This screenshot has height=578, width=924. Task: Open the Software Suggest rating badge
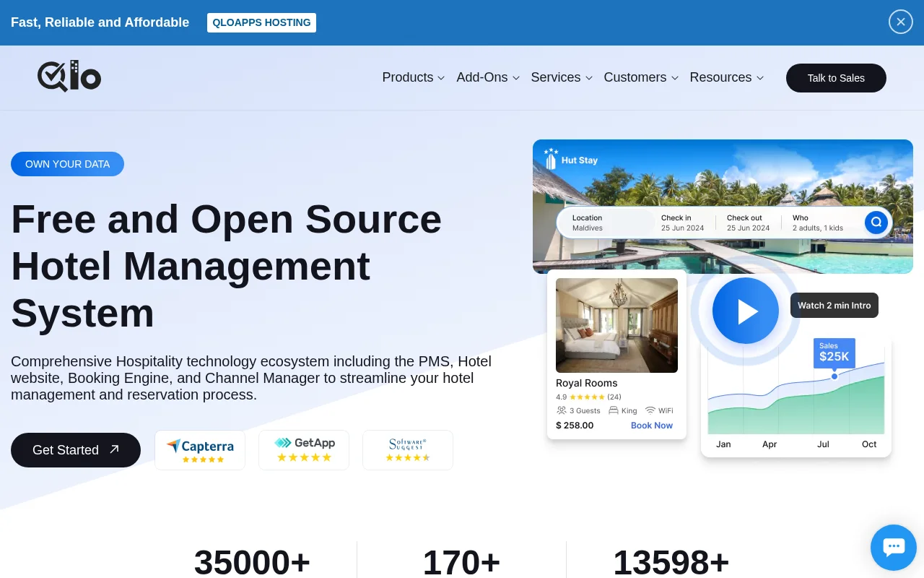(408, 450)
